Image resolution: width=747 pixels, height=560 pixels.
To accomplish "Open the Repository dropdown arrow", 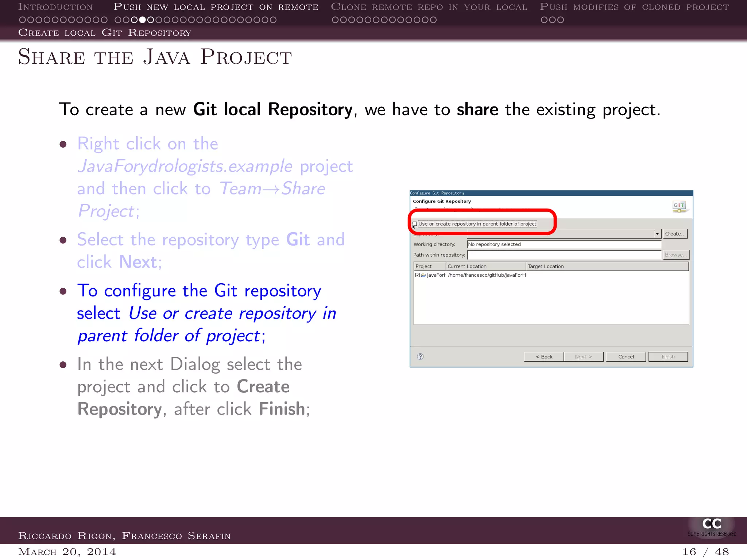I will click(x=657, y=234).
